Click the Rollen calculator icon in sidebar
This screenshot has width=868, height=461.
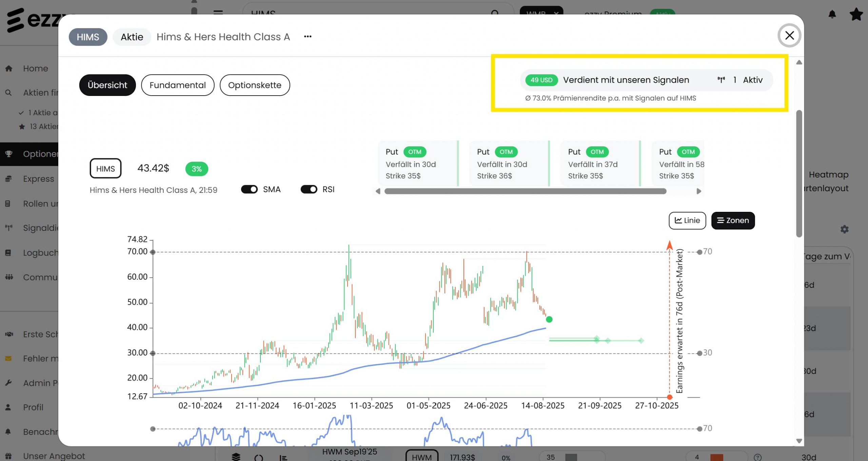click(x=8, y=204)
